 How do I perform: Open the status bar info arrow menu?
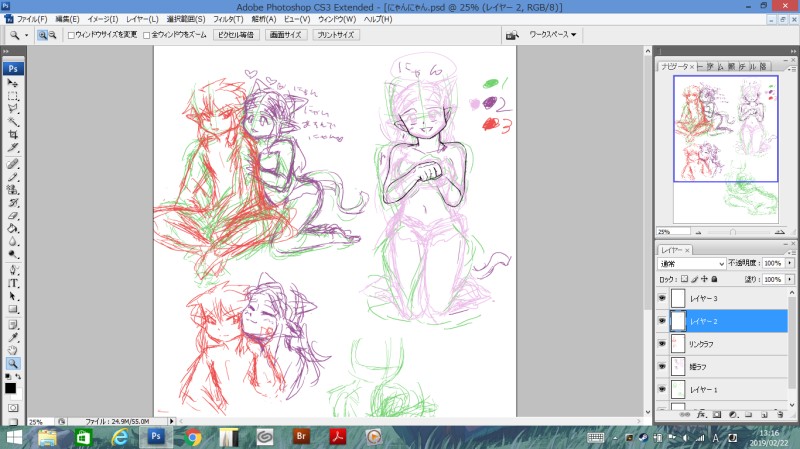click(x=171, y=421)
